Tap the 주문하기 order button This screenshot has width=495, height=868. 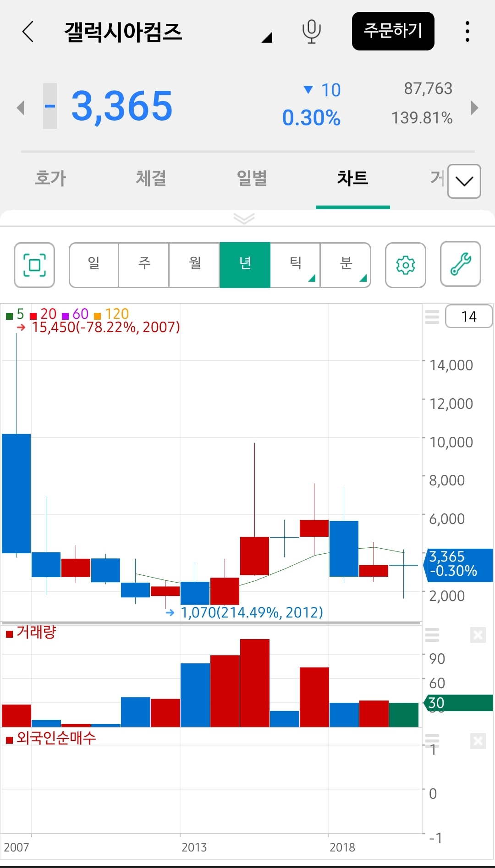(393, 31)
